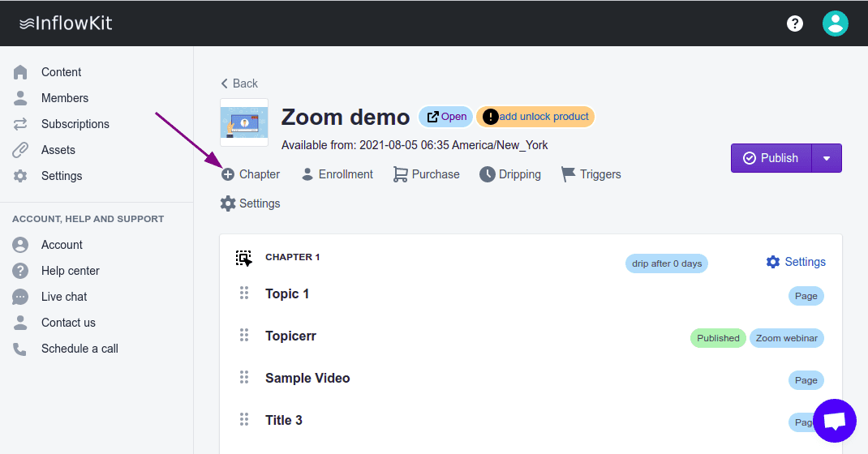Open the Enrollment options
Image resolution: width=868 pixels, height=454 pixels.
[337, 174]
